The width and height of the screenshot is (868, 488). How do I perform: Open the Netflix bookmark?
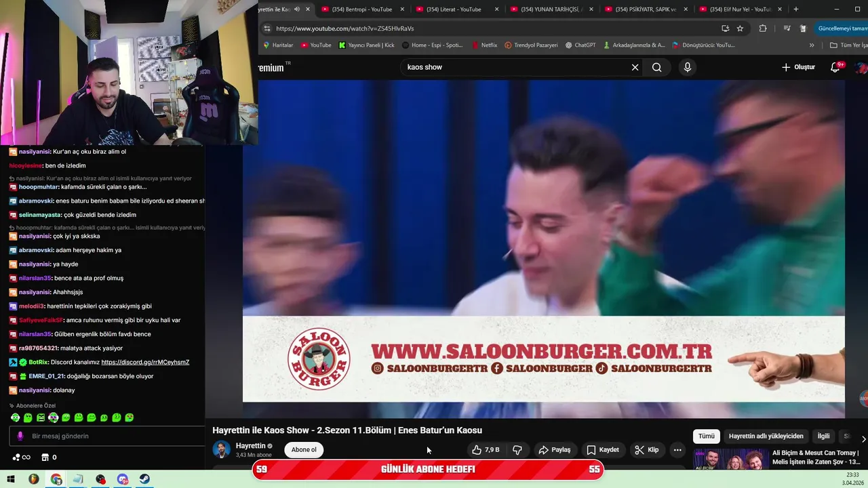pyautogui.click(x=484, y=45)
